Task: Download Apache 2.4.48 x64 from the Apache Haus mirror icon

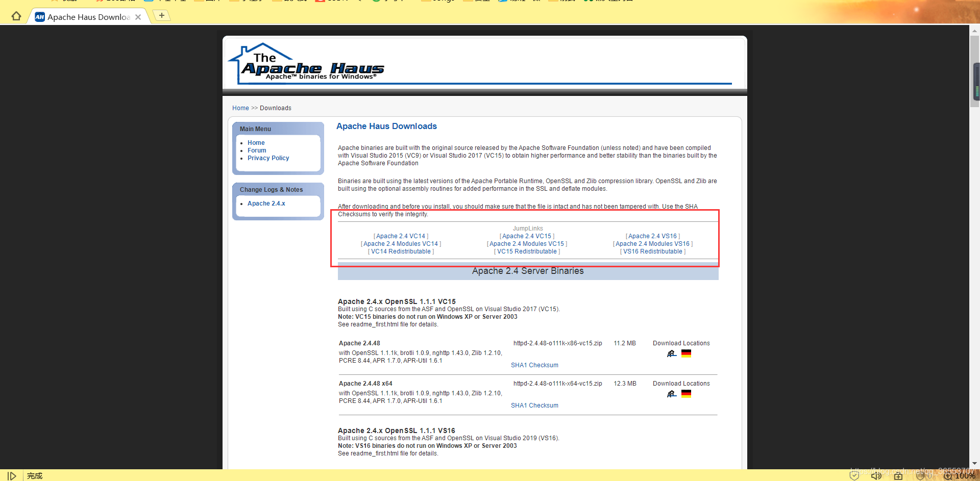Action: point(672,394)
